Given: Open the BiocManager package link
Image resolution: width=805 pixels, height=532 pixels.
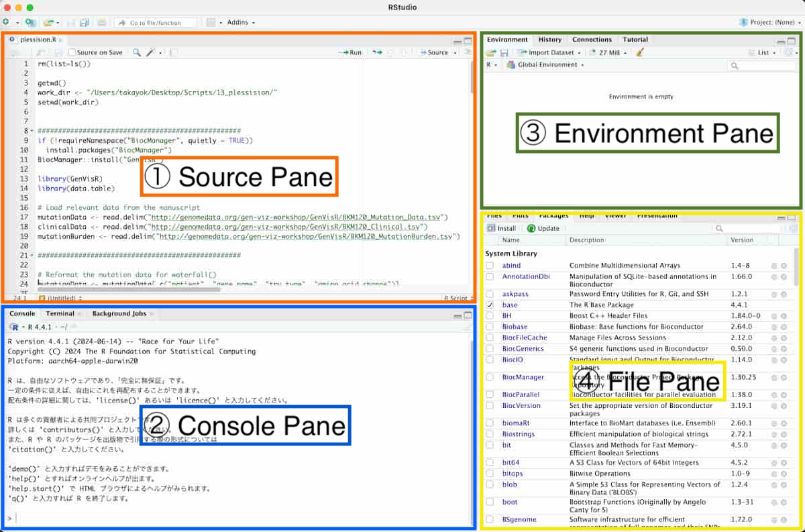Looking at the screenshot, I should (x=523, y=377).
